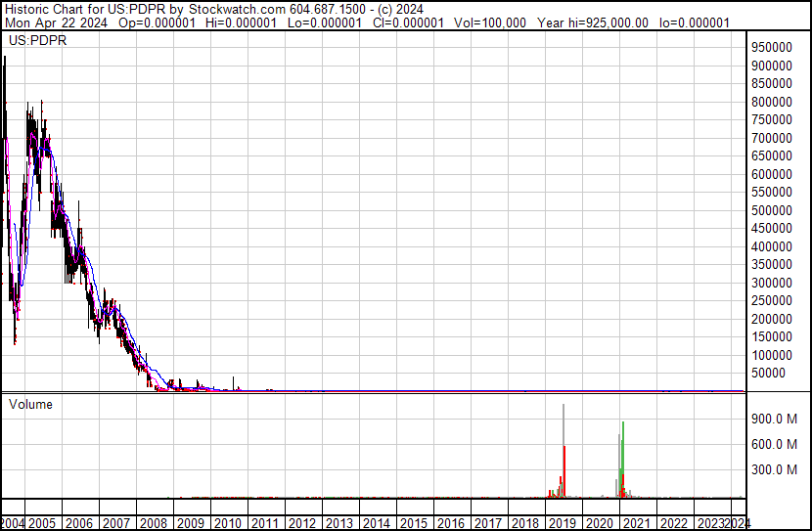Image resolution: width=812 pixels, height=531 pixels.
Task: Click the tall 2019 volume spike bar
Action: pyautogui.click(x=564, y=451)
